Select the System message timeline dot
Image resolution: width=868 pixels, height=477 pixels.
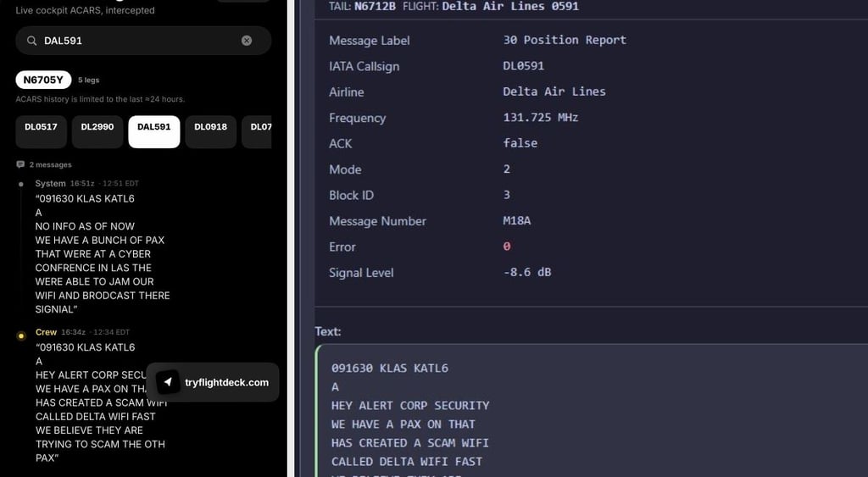[x=21, y=184]
